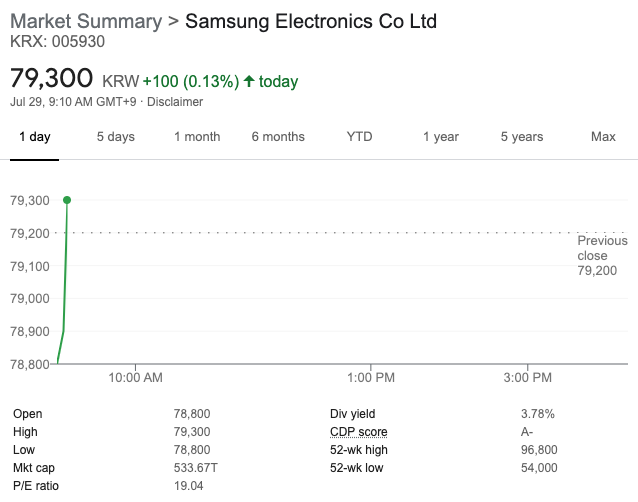The image size is (638, 502).
Task: Click the green price point marker
Action: (67, 200)
